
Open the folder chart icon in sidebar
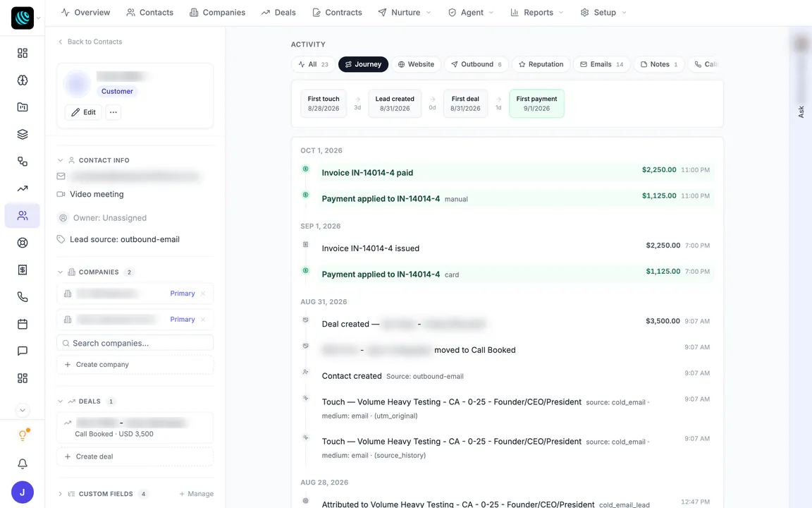(x=23, y=107)
